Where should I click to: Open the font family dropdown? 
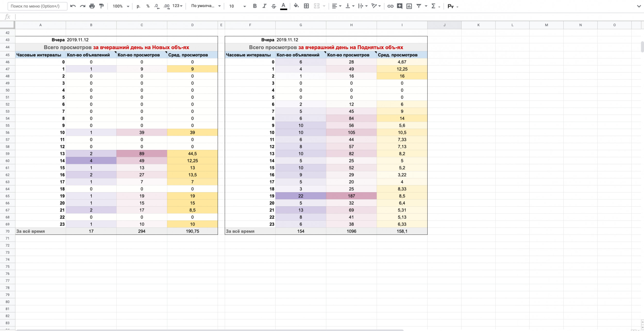tap(206, 6)
